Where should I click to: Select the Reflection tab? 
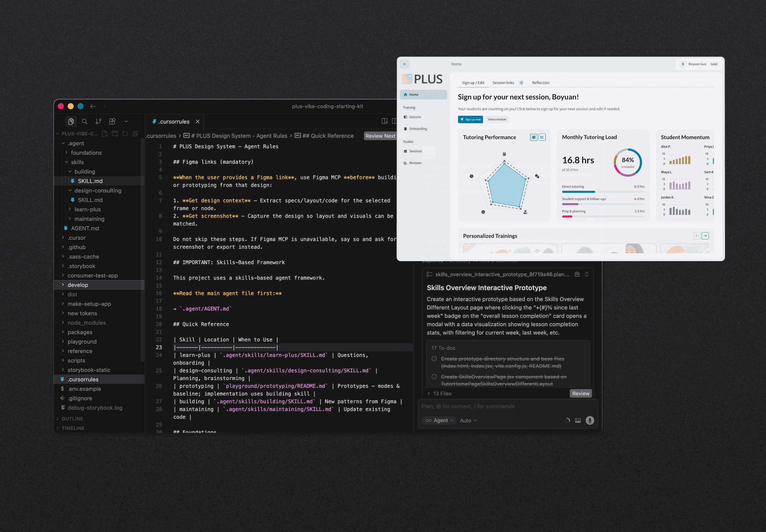click(x=540, y=83)
